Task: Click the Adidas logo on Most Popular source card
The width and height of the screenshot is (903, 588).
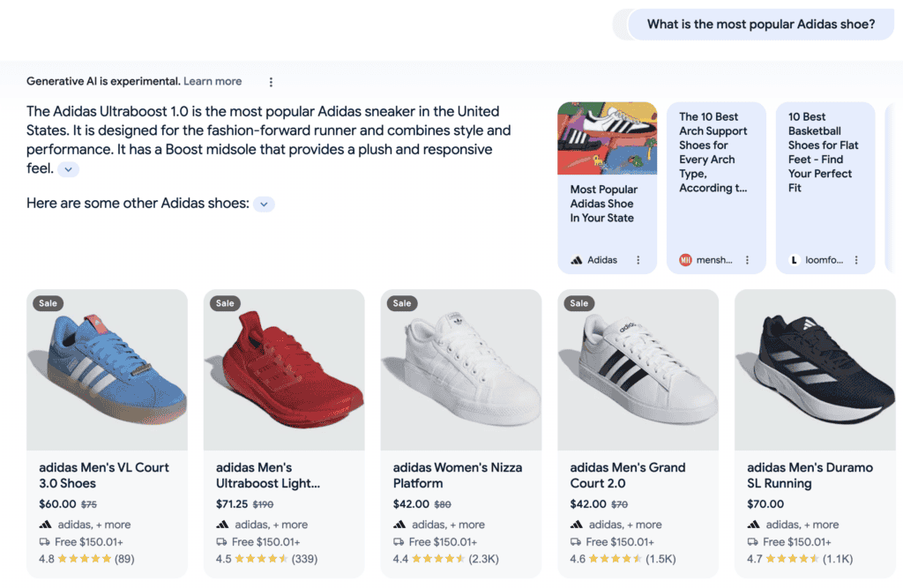Action: coord(576,259)
